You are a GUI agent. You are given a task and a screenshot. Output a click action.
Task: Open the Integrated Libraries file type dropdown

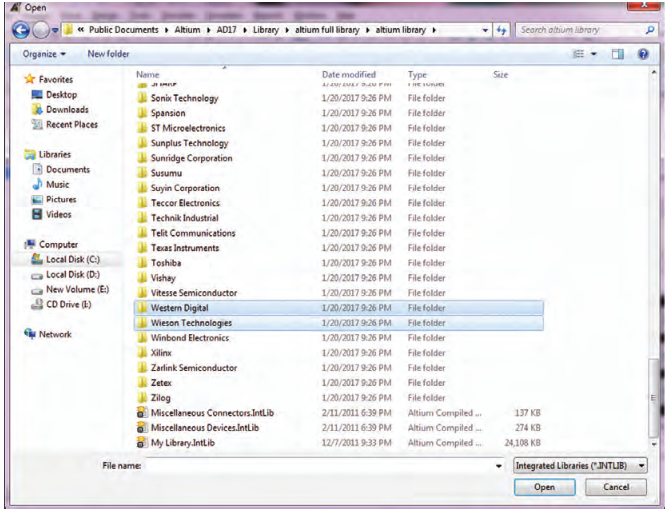(580, 465)
